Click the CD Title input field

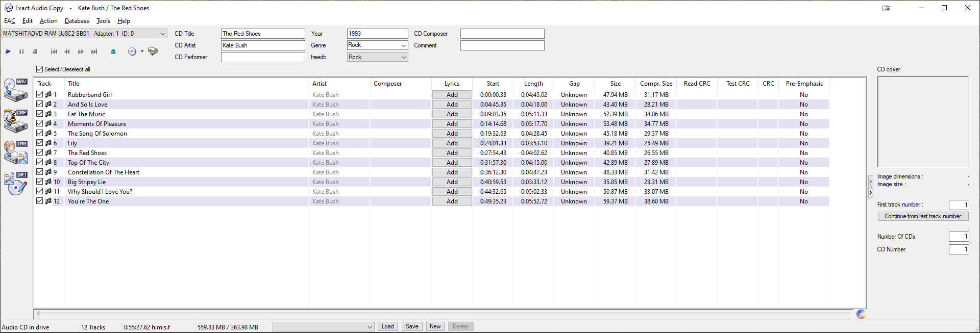(263, 34)
